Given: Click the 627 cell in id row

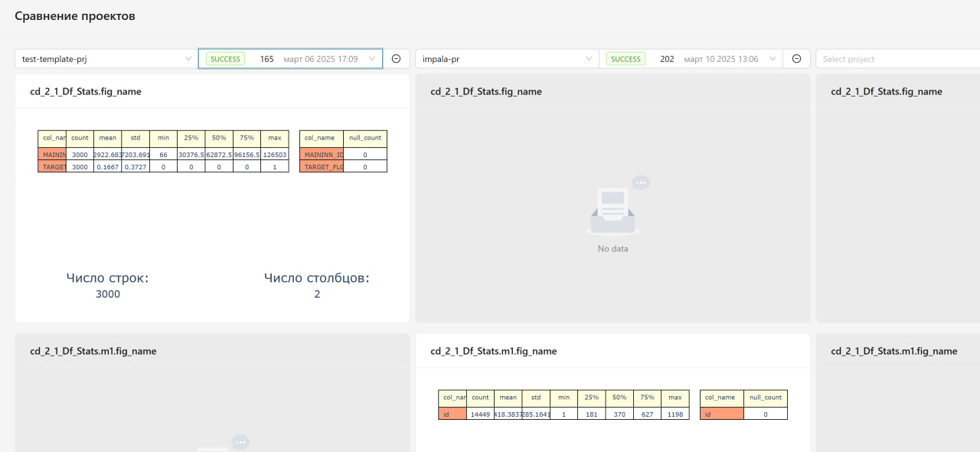Looking at the screenshot, I should pyautogui.click(x=648, y=414).
